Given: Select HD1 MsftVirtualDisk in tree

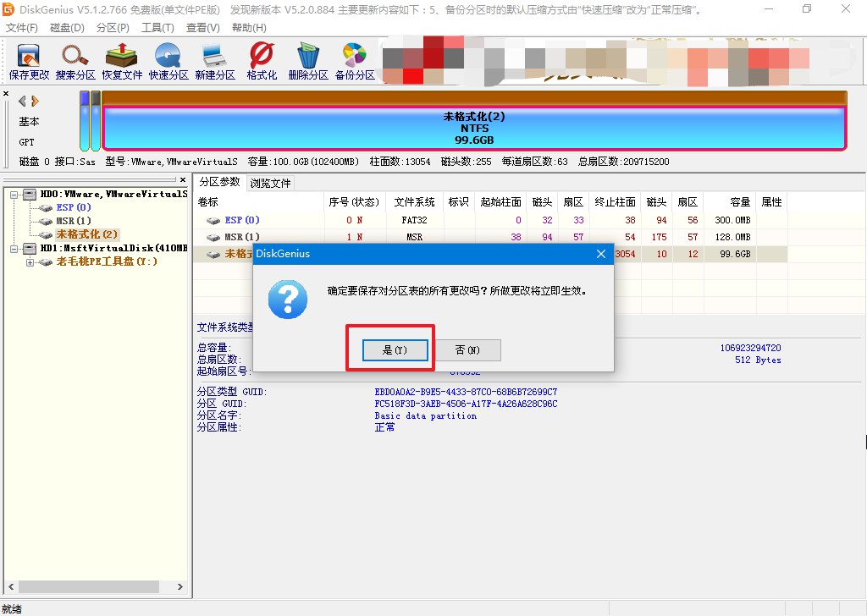Looking at the screenshot, I should (114, 248).
